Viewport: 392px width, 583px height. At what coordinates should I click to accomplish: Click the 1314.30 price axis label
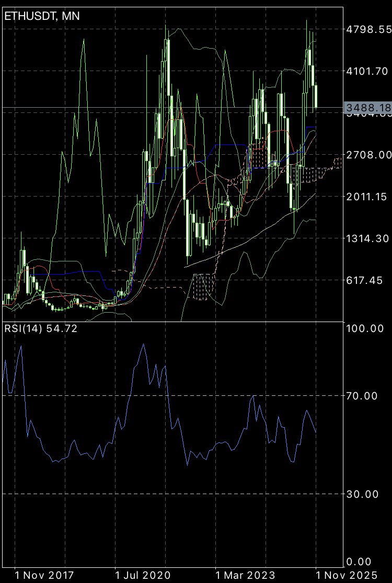[x=367, y=238]
